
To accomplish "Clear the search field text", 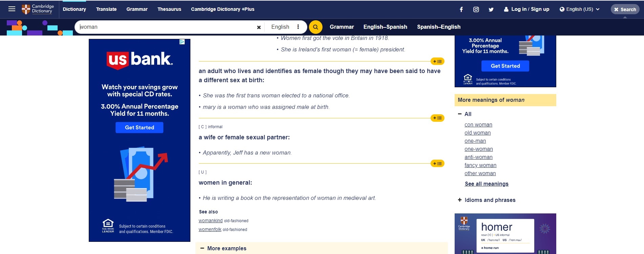I will [x=259, y=27].
